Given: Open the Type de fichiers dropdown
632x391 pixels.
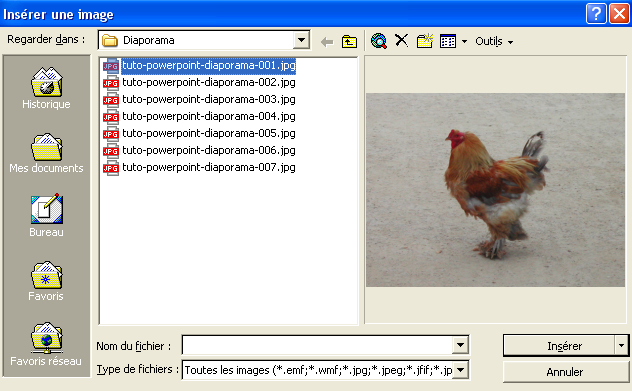Looking at the screenshot, I should click(x=460, y=370).
